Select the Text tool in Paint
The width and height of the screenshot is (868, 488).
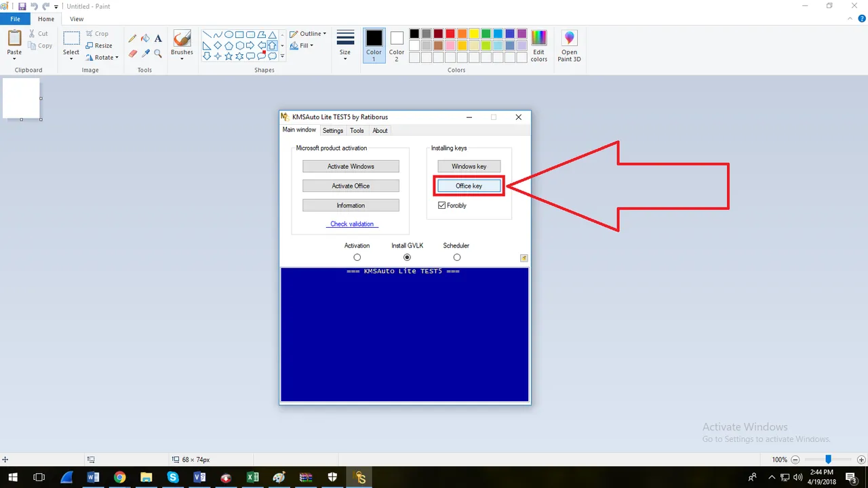pos(158,39)
